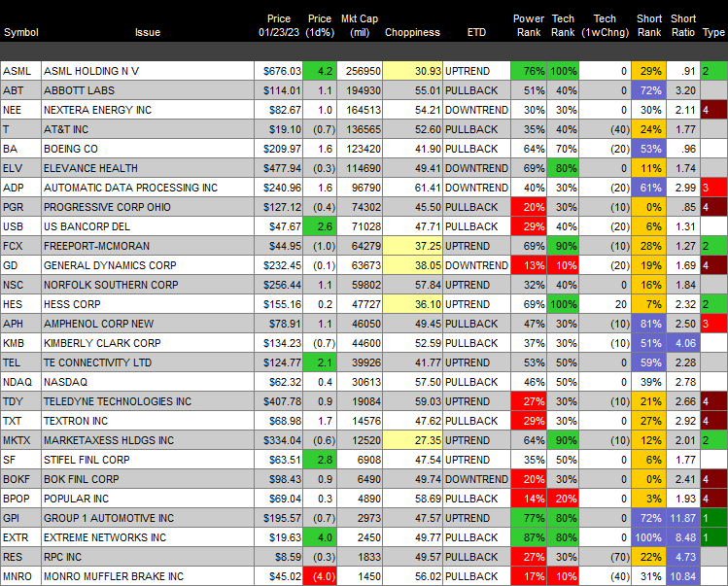Select NORFOLK SOUTHERN CORP cell
This screenshot has height=586, width=728.
click(148, 285)
